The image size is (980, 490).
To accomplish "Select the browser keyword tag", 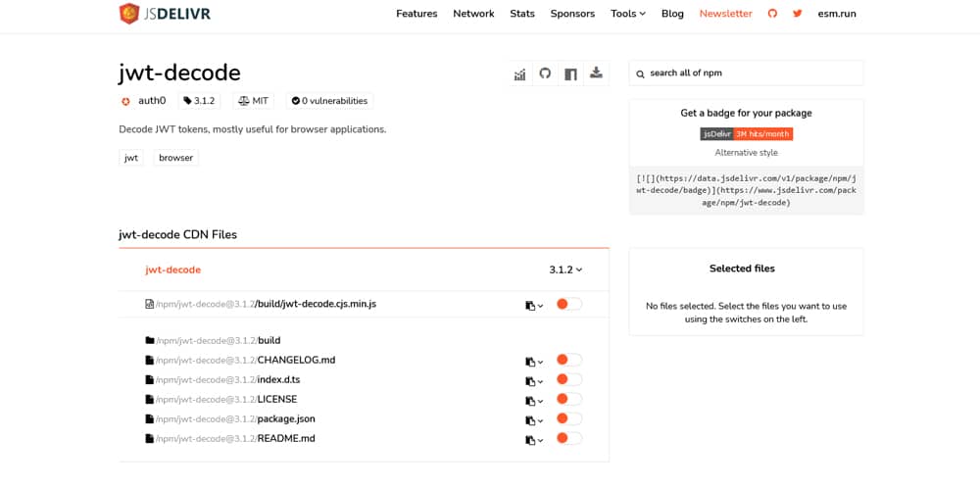I will click(x=176, y=158).
